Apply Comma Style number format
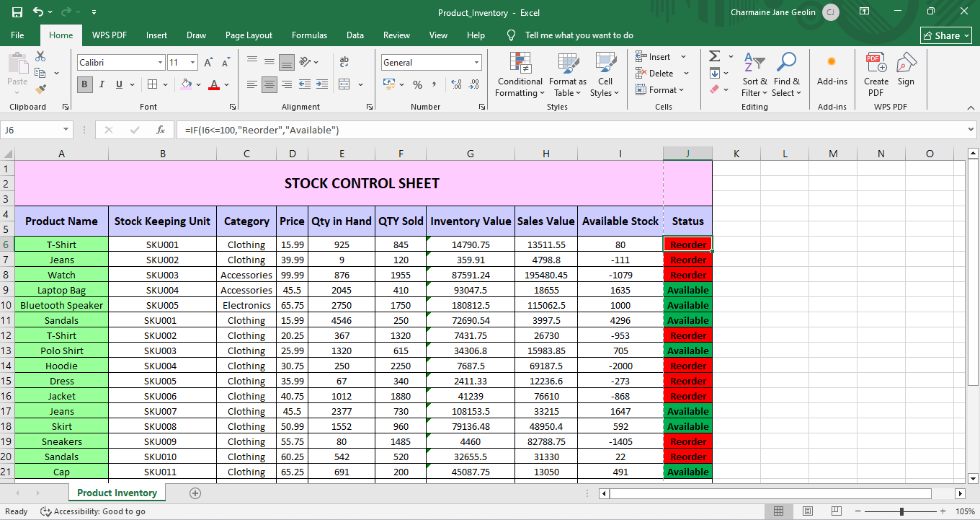The image size is (980, 520). tap(435, 84)
